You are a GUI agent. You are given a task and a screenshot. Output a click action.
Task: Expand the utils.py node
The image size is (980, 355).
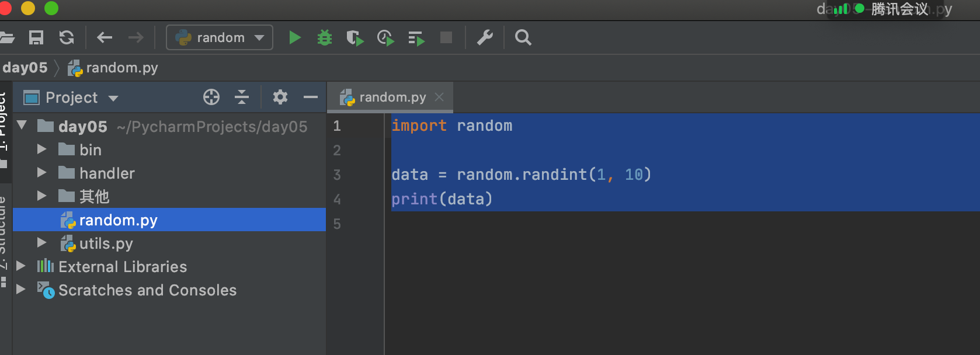41,243
